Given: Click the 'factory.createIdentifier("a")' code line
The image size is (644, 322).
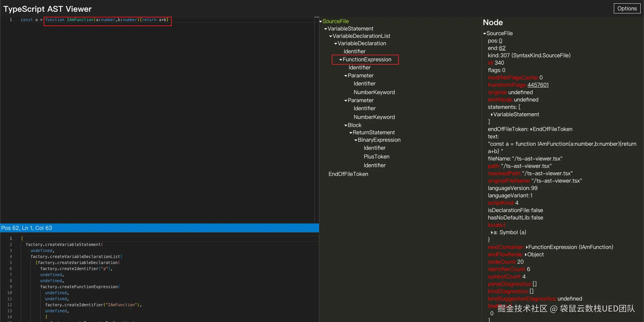Looking at the screenshot, I should [x=76, y=269].
